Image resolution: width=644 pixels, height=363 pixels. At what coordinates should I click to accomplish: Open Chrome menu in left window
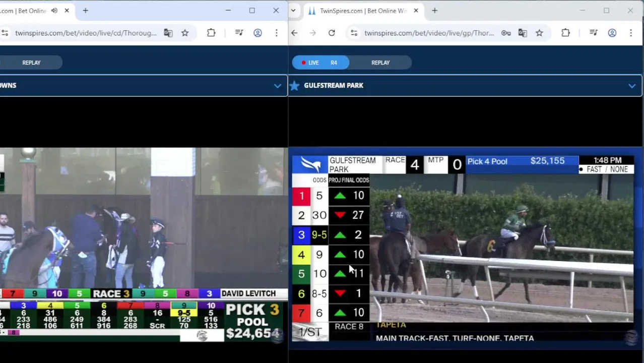(x=276, y=33)
